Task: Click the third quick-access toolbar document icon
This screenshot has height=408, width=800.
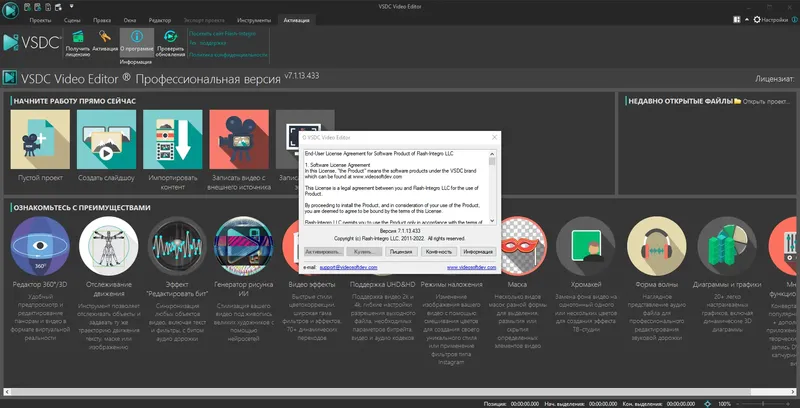Action: 48,7
